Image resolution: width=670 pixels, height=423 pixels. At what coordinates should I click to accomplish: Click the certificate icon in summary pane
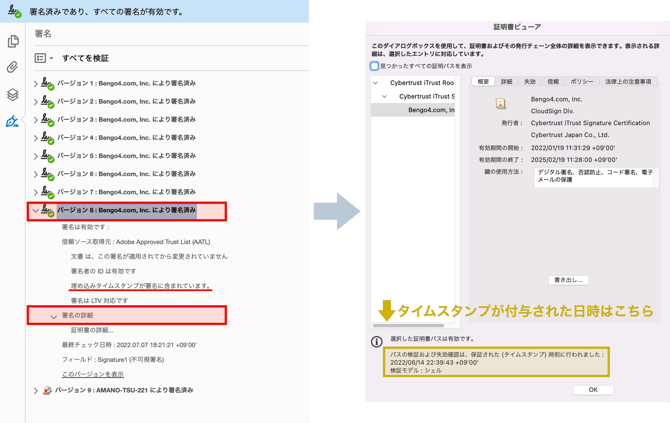pyautogui.click(x=500, y=103)
